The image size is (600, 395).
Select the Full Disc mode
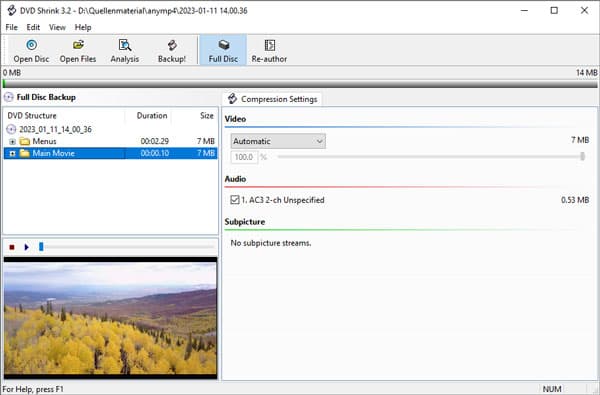click(x=223, y=51)
